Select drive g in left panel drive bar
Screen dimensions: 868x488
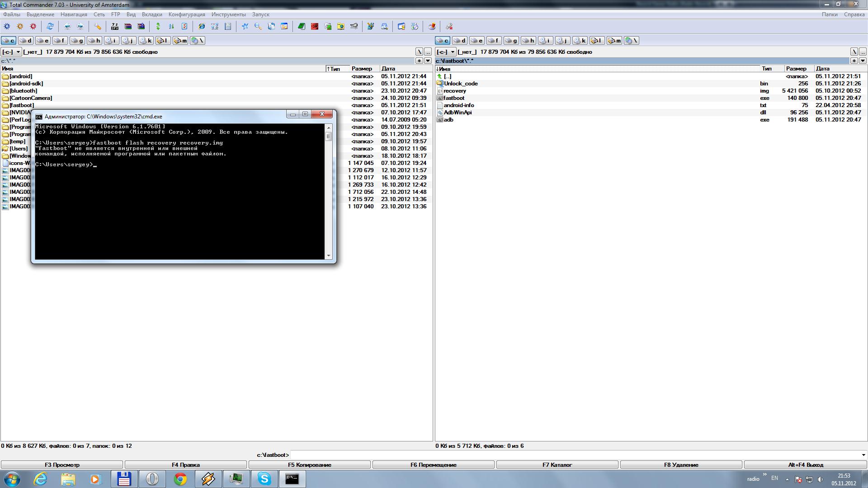pos(77,41)
